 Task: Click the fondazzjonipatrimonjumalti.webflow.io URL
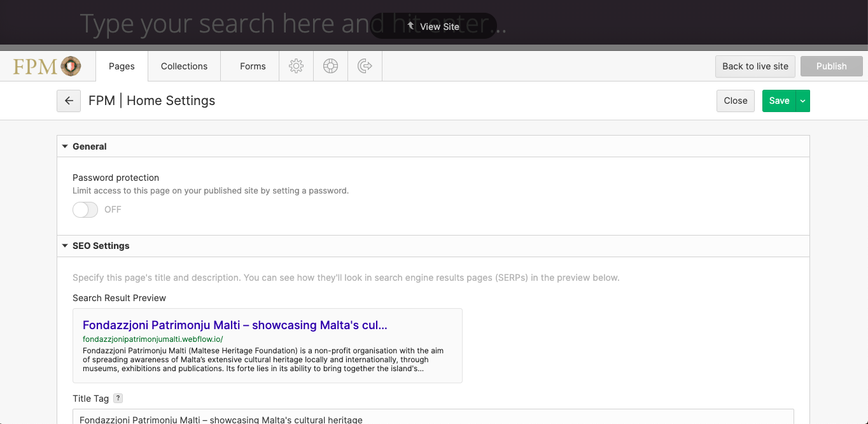[153, 339]
